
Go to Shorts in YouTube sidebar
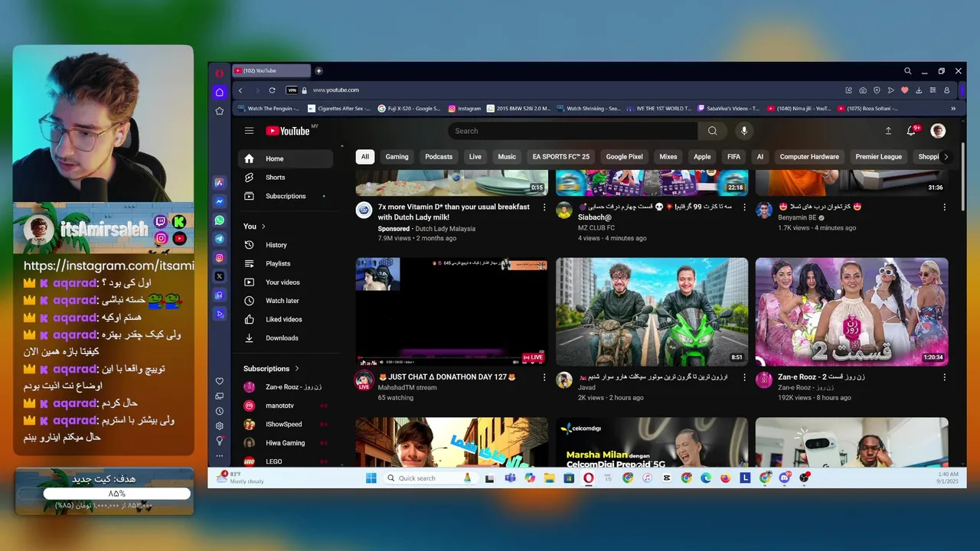(286, 178)
